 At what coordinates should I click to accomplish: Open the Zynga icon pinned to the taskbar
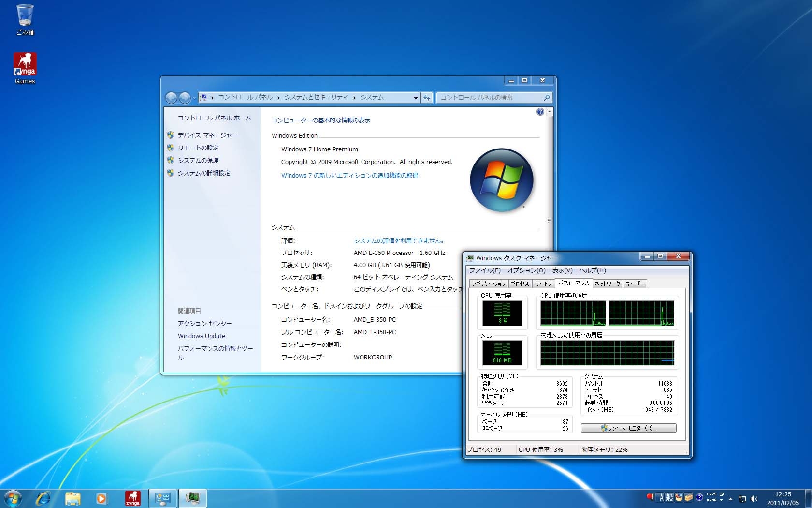132,498
